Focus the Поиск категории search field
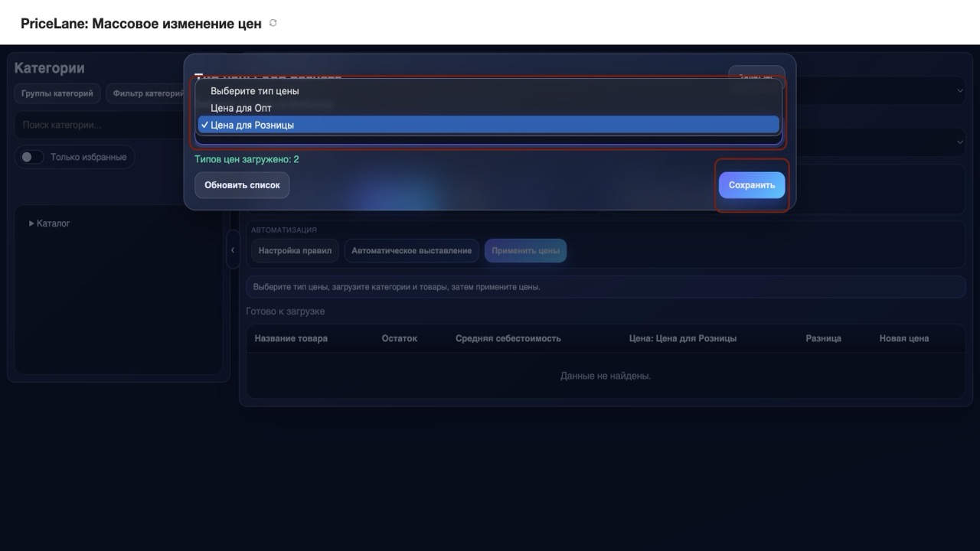 (100, 125)
